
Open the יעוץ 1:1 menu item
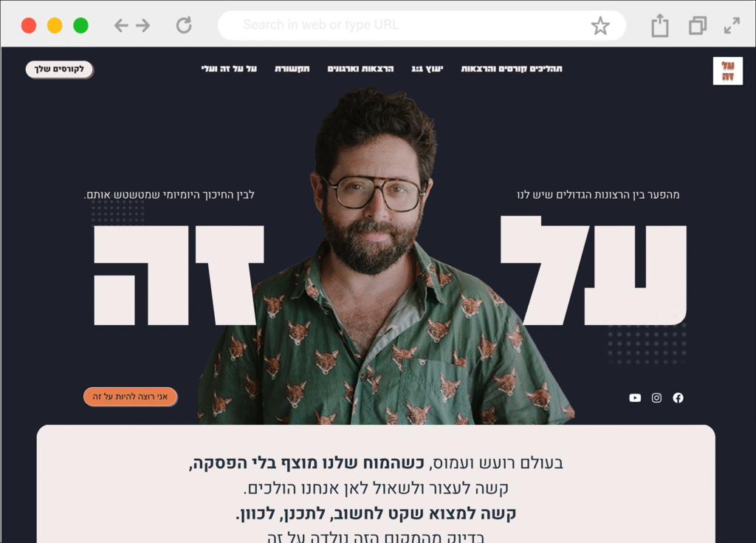427,69
